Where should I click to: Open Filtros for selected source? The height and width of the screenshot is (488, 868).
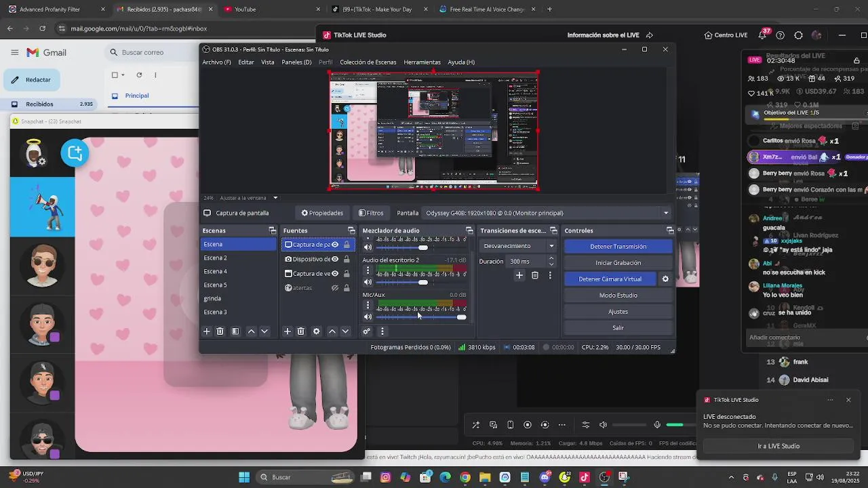point(371,213)
